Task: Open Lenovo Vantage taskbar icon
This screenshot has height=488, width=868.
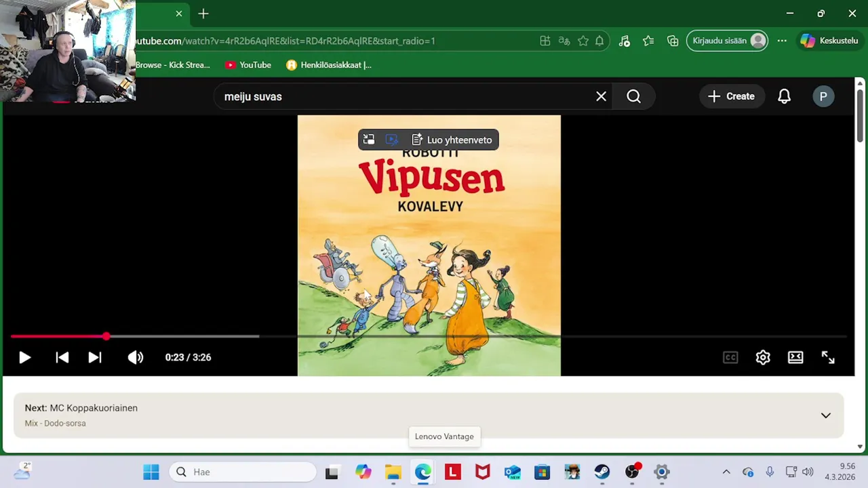Action: pos(453,472)
